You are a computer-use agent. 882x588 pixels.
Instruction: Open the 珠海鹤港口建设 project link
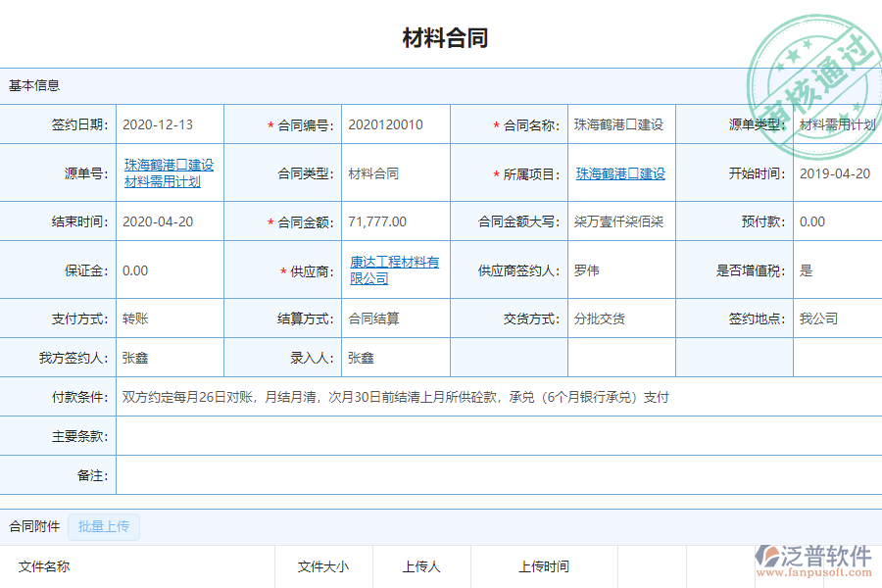[618, 173]
